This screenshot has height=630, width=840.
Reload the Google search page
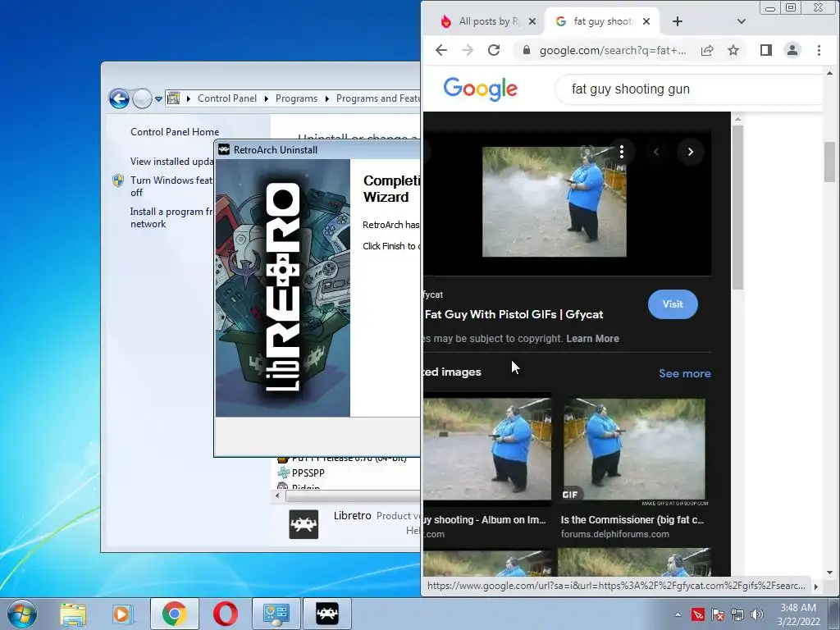click(493, 50)
